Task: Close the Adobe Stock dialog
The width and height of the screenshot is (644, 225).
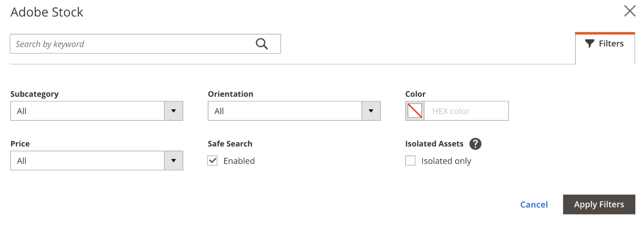Action: (630, 11)
